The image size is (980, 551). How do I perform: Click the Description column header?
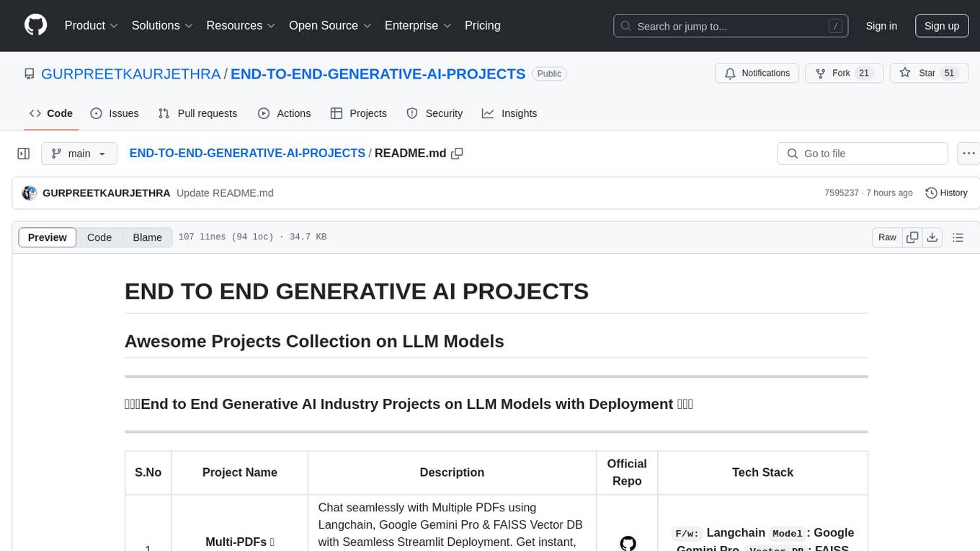pyautogui.click(x=452, y=472)
